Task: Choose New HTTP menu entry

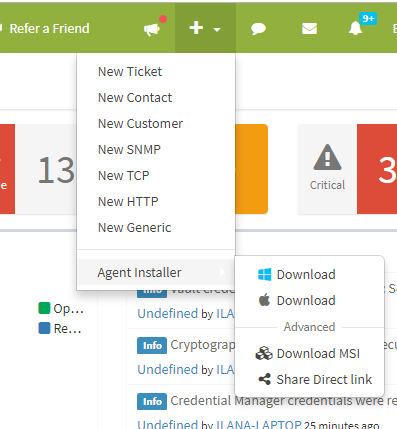Action: [x=128, y=201]
